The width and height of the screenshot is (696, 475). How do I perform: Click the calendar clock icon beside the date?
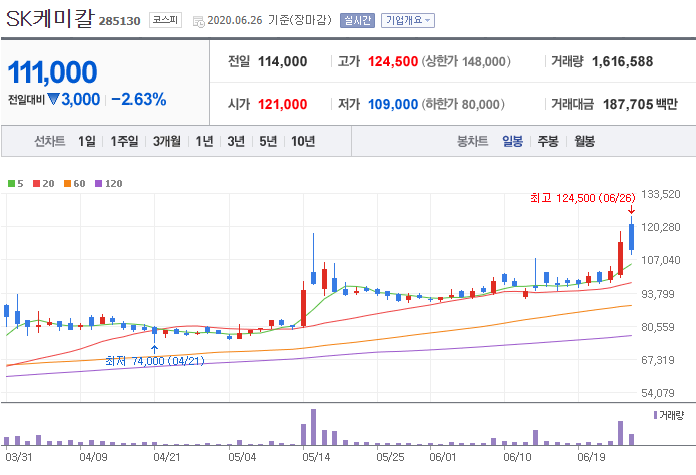198,21
